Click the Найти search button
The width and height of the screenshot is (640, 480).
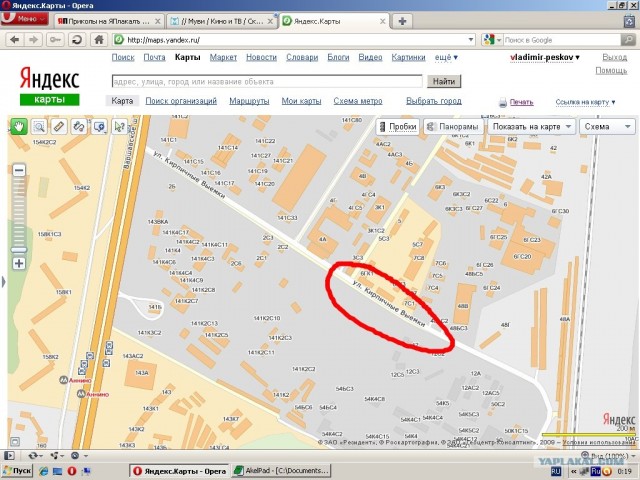[x=444, y=81]
